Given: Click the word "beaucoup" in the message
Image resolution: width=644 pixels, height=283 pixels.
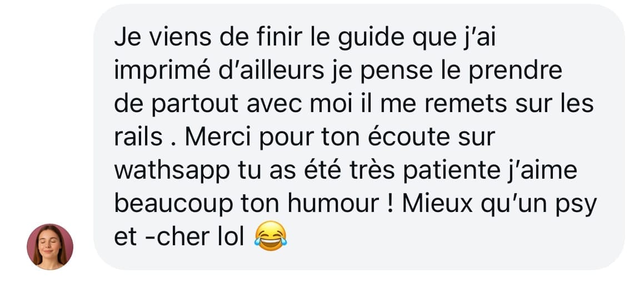Looking at the screenshot, I should pos(173,205).
